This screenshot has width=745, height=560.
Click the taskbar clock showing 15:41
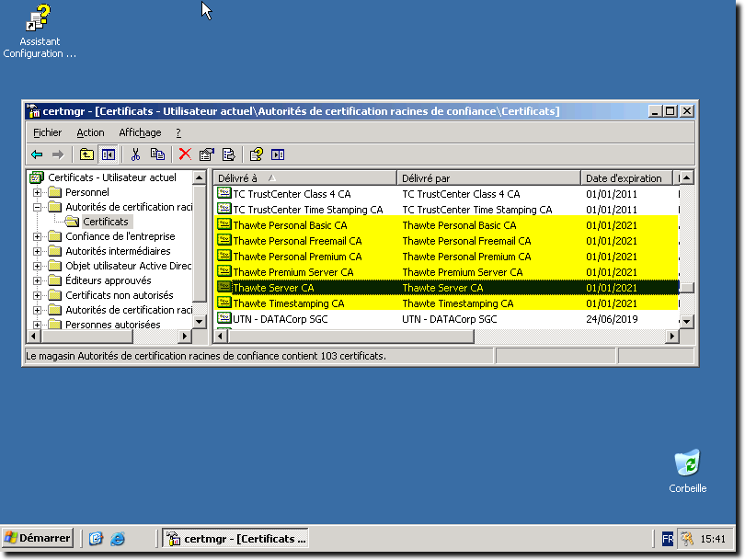click(x=713, y=539)
